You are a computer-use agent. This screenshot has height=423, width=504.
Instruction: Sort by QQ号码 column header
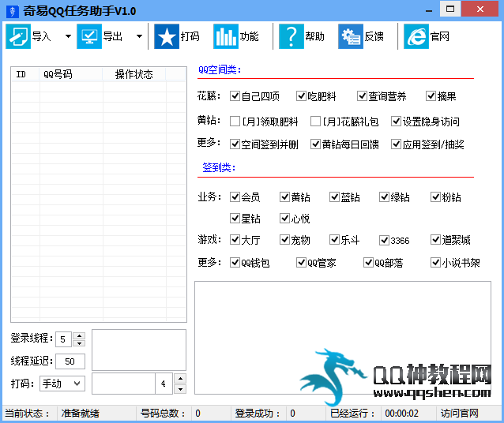pyautogui.click(x=71, y=74)
